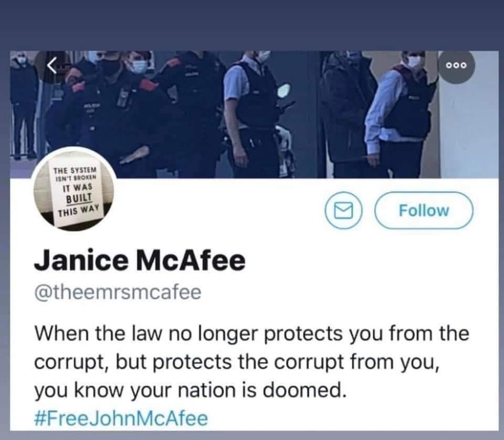This screenshot has height=440, width=504.
Task: Tap the word "BUILT" on the avatar sign
Action: 79,197
